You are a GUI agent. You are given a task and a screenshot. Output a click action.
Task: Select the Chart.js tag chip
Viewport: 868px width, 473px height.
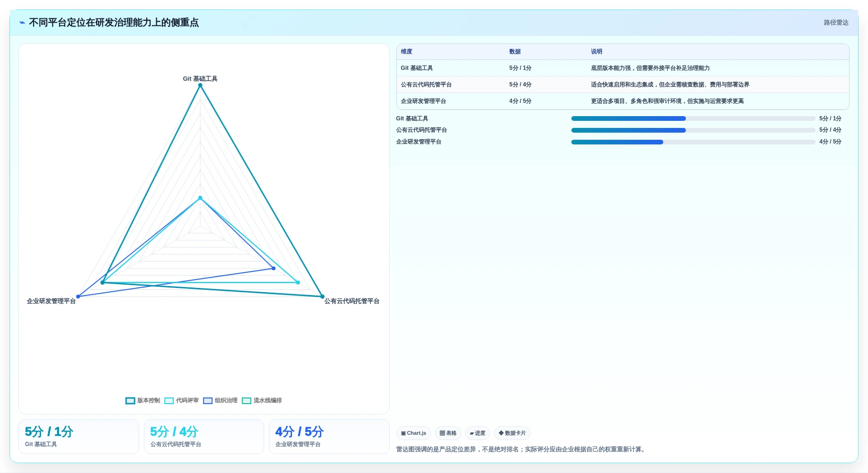pyautogui.click(x=414, y=433)
